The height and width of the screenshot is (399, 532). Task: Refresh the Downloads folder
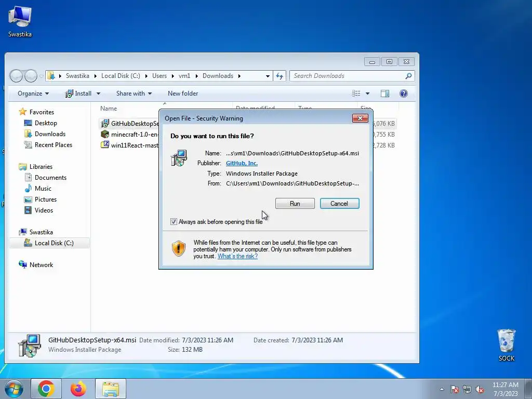coord(280,76)
